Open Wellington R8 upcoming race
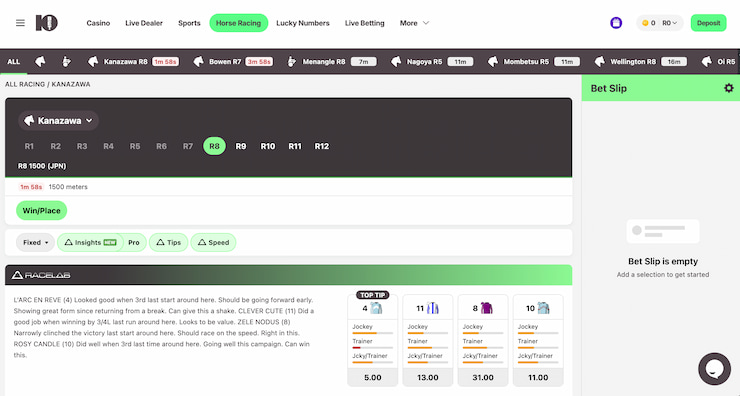Viewport: 740px width, 396px height. click(640, 61)
